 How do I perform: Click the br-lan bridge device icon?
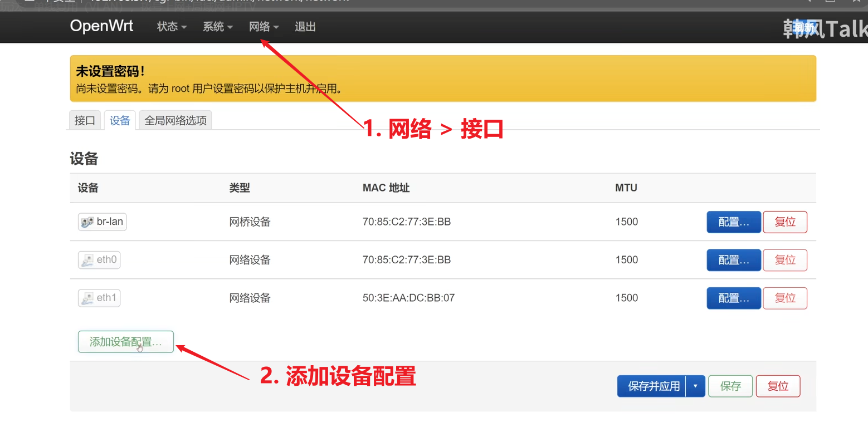87,222
